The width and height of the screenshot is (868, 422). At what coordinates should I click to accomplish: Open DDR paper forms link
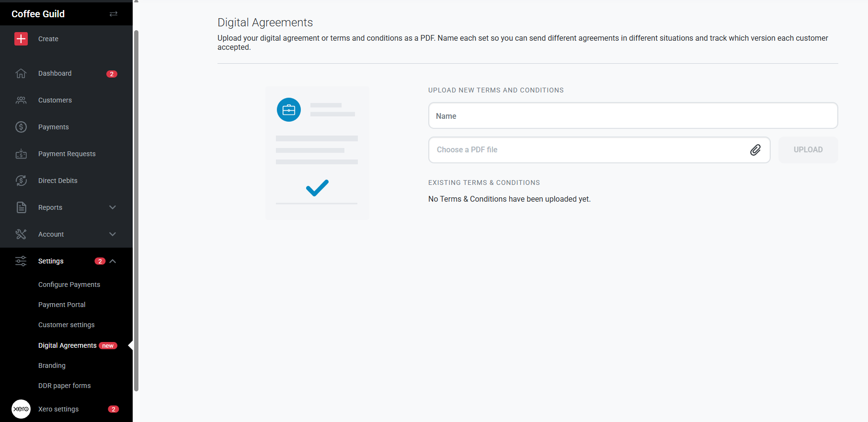pos(64,386)
